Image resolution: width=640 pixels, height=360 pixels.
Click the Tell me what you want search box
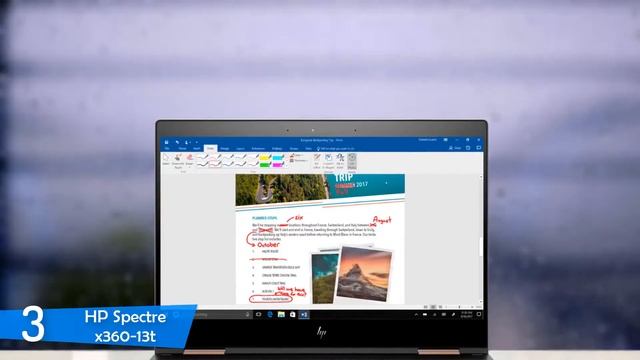click(335, 149)
